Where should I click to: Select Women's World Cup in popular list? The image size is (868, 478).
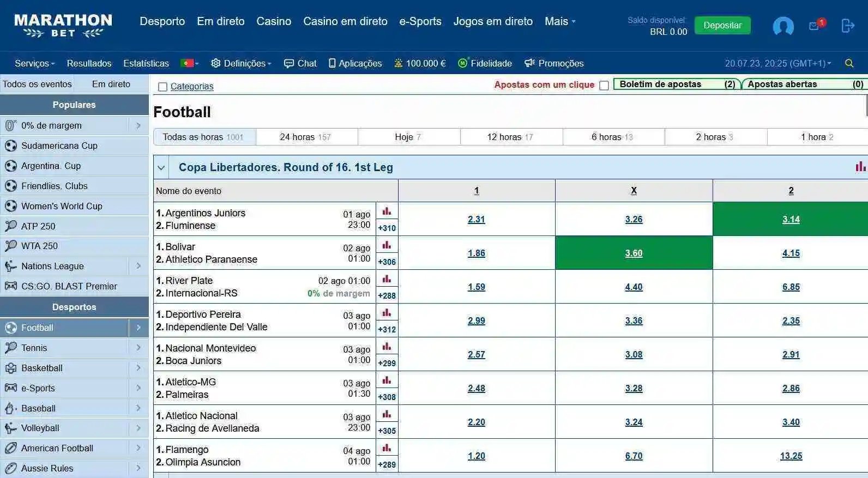[74, 206]
